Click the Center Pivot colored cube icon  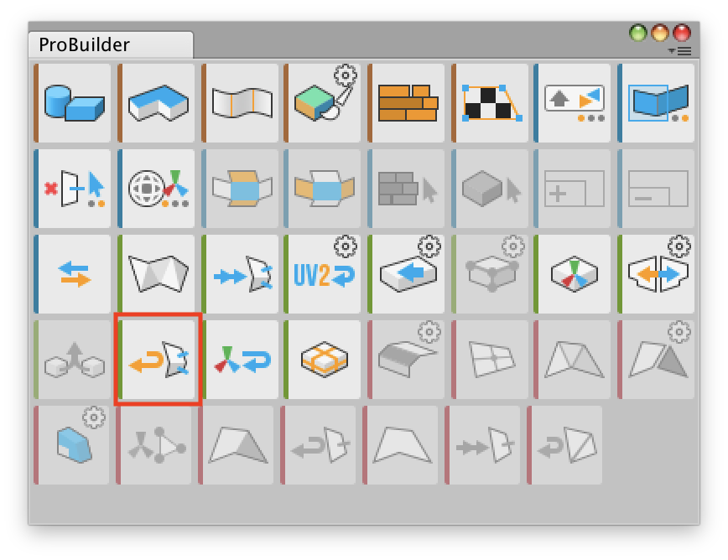point(572,274)
